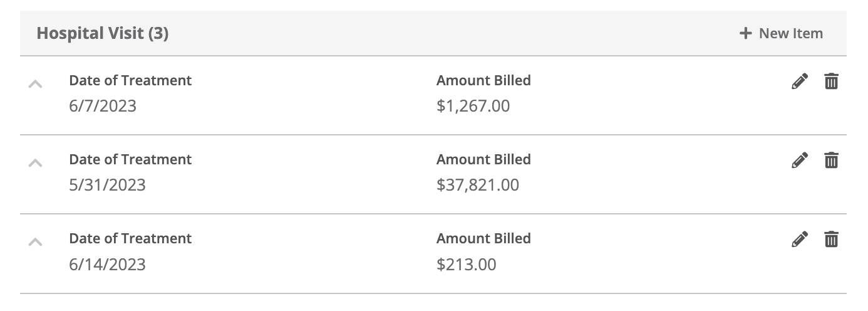Select the $213.00 billed amount
The width and height of the screenshot is (868, 311).
(467, 264)
